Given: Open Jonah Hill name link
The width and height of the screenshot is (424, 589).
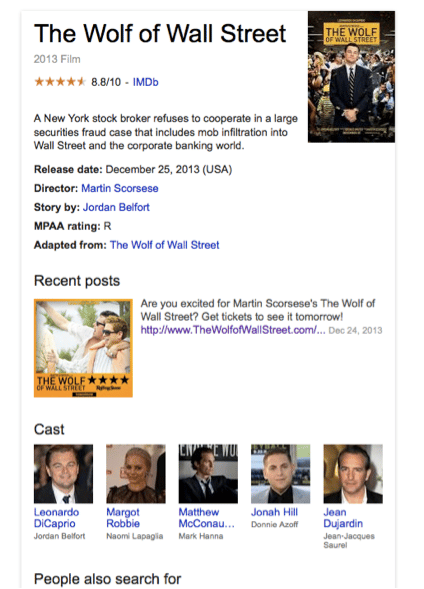Looking at the screenshot, I should (x=275, y=512).
